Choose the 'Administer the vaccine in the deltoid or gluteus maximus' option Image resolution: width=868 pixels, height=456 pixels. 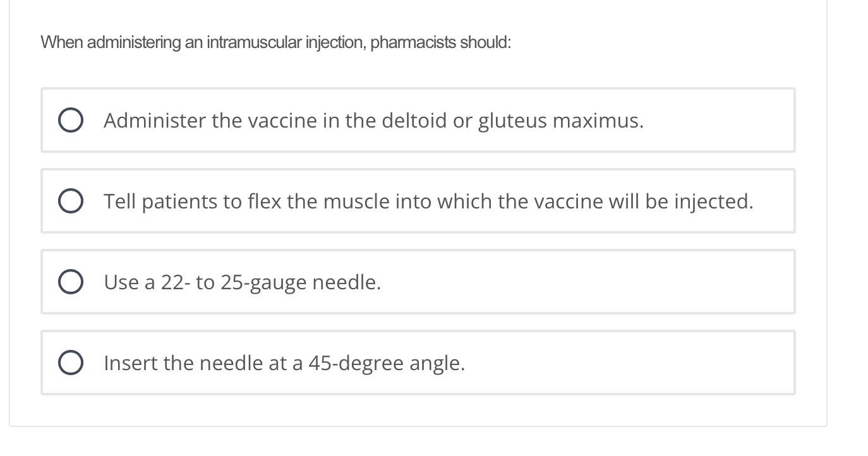[x=71, y=120]
